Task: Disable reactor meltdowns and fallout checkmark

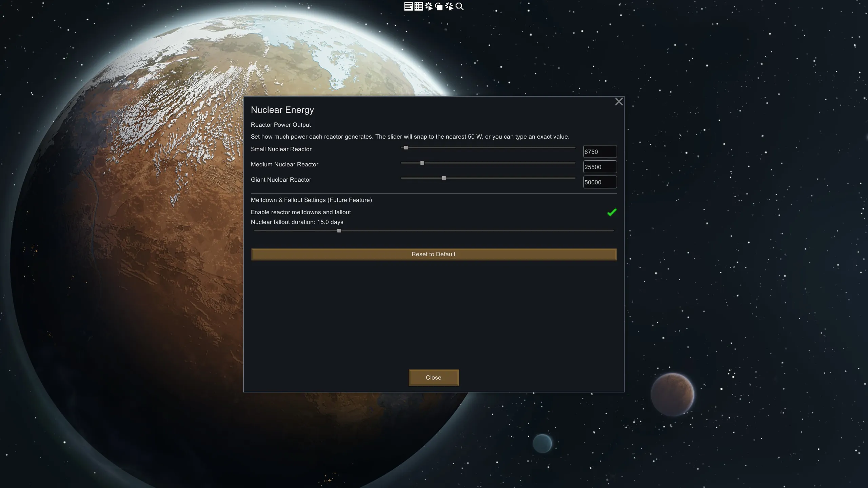Action: (x=612, y=212)
